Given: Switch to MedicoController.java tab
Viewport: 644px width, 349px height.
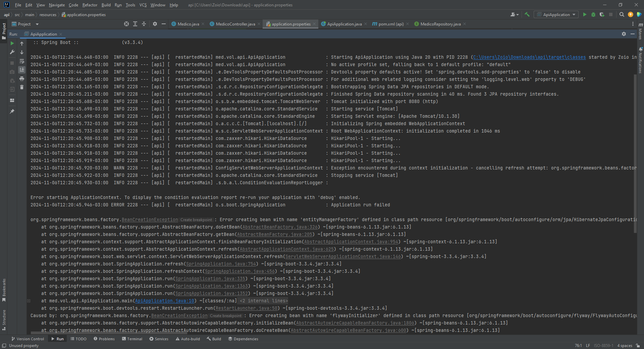Looking at the screenshot, I should pos(235,24).
